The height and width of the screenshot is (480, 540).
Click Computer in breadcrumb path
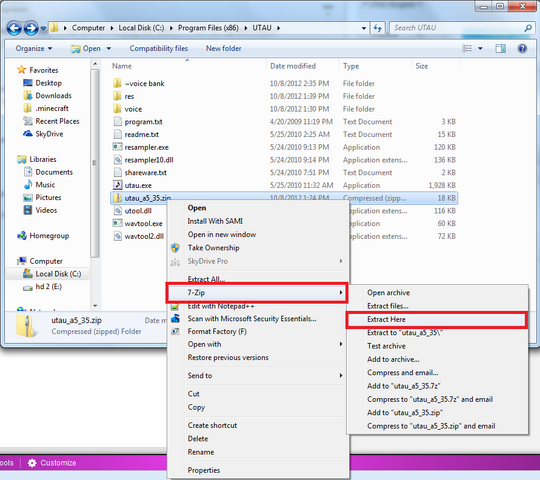click(x=88, y=28)
